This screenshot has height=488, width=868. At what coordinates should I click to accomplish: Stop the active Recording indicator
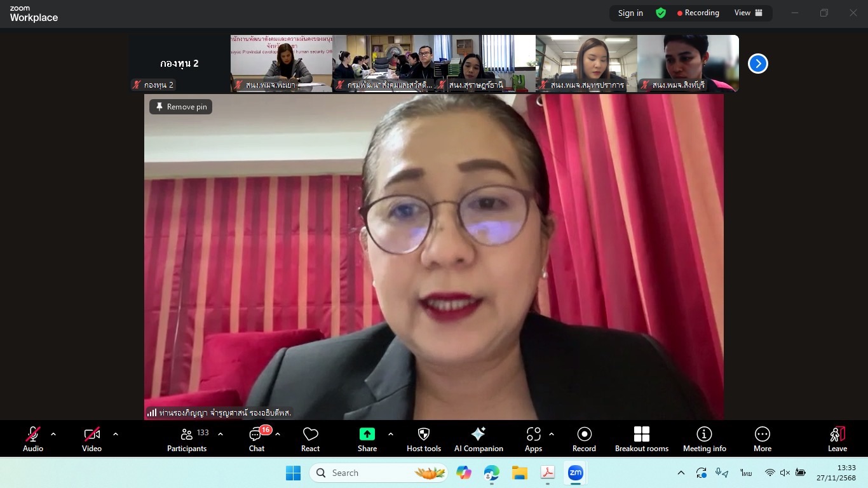pos(698,13)
